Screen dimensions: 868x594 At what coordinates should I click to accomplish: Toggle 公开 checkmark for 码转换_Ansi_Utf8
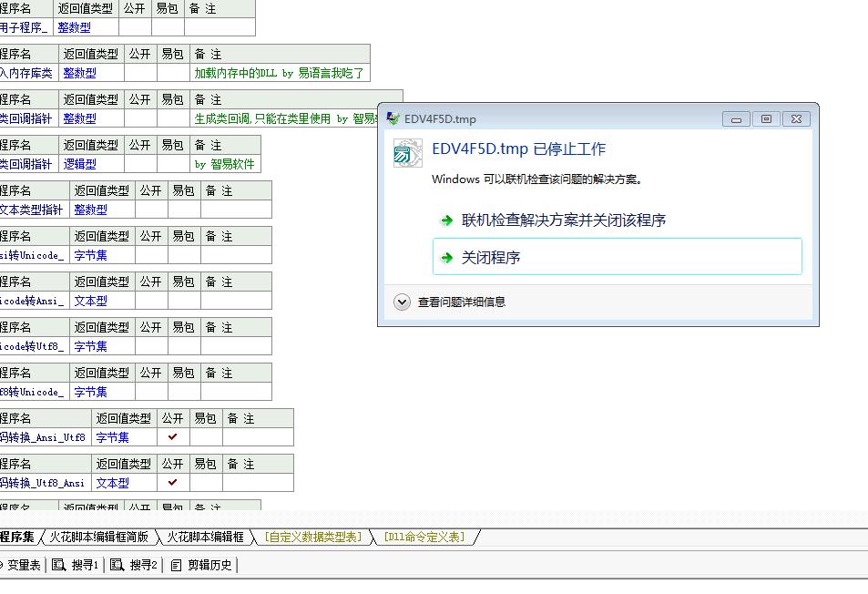[172, 437]
